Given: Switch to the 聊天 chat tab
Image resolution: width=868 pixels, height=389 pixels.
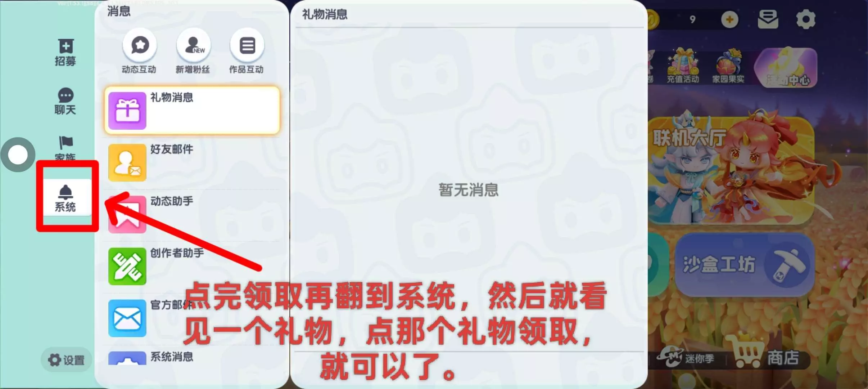Looking at the screenshot, I should 65,101.
